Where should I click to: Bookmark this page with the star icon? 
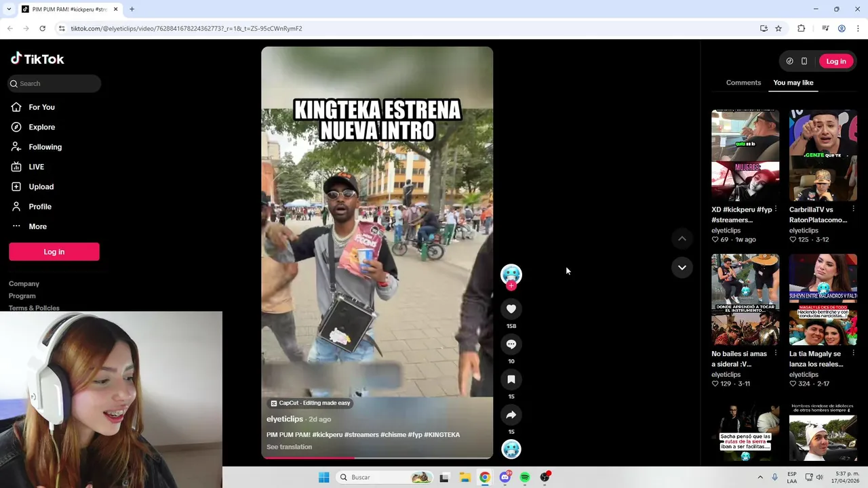778,28
